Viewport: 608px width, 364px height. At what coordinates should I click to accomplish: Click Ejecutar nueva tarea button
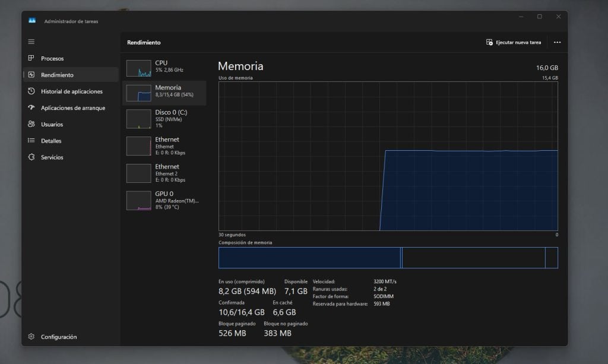[514, 42]
